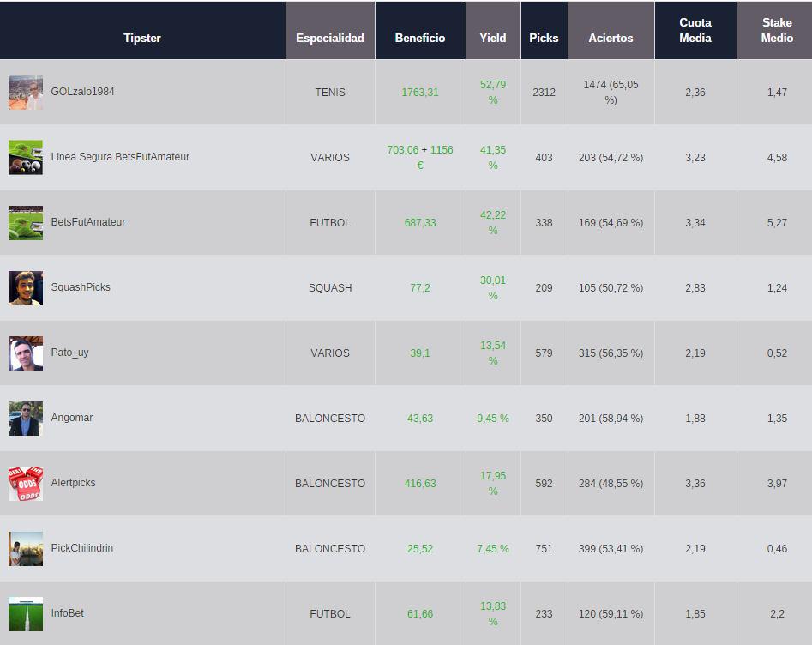The image size is (812, 645).
Task: Click cuota media value 2,36
Action: point(695,93)
